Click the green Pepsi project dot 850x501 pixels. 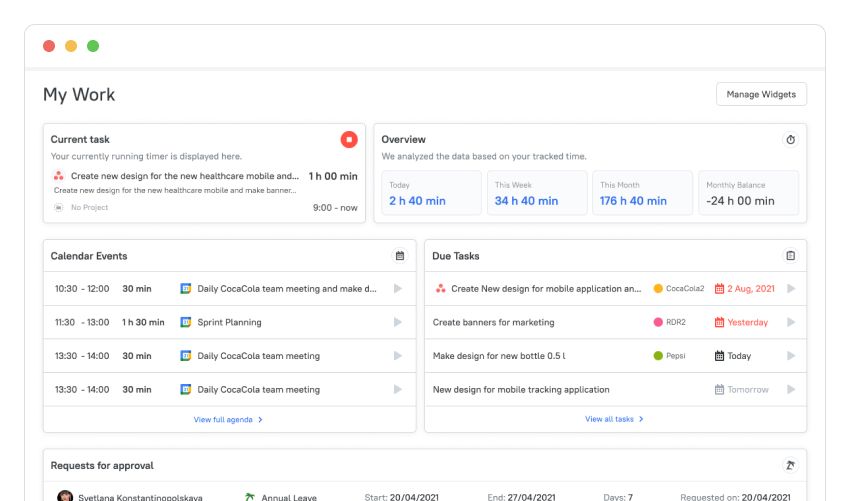click(x=658, y=356)
